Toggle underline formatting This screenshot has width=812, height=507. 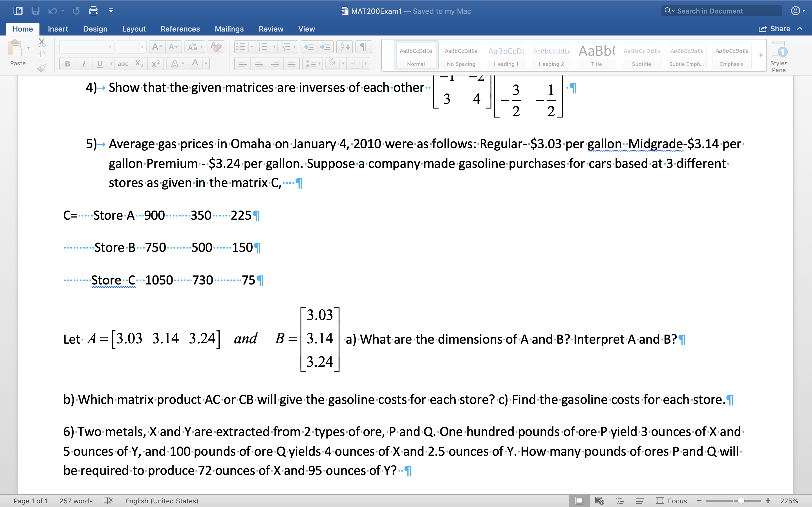[100, 64]
